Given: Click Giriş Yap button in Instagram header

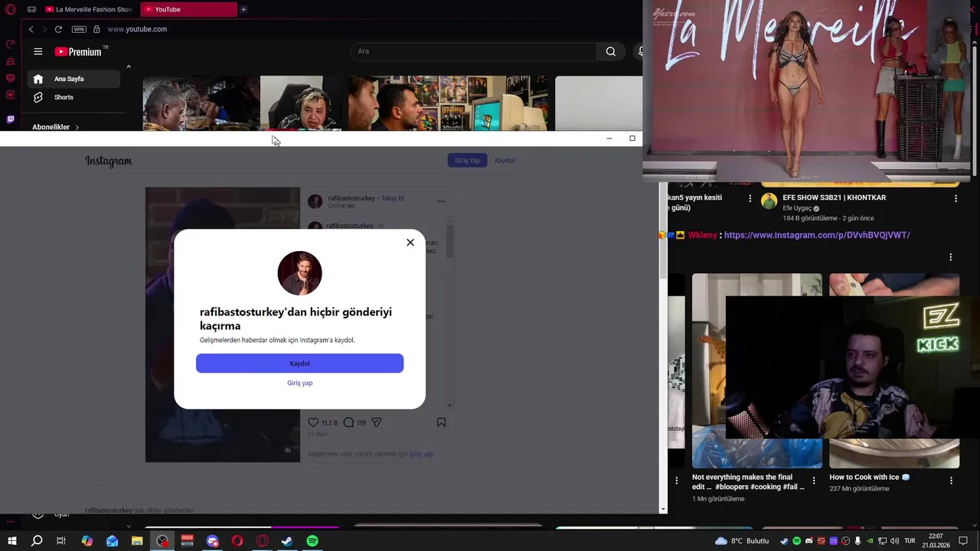Looking at the screenshot, I should (x=467, y=161).
